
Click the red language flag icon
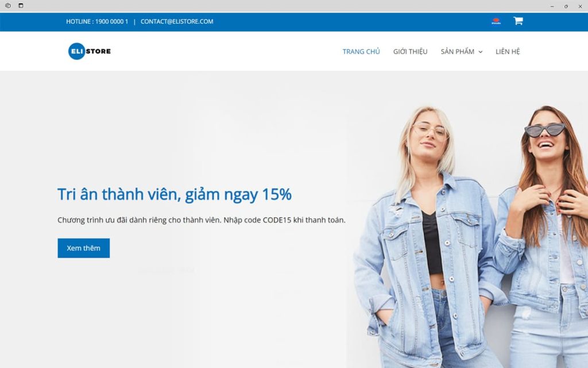pos(496,21)
